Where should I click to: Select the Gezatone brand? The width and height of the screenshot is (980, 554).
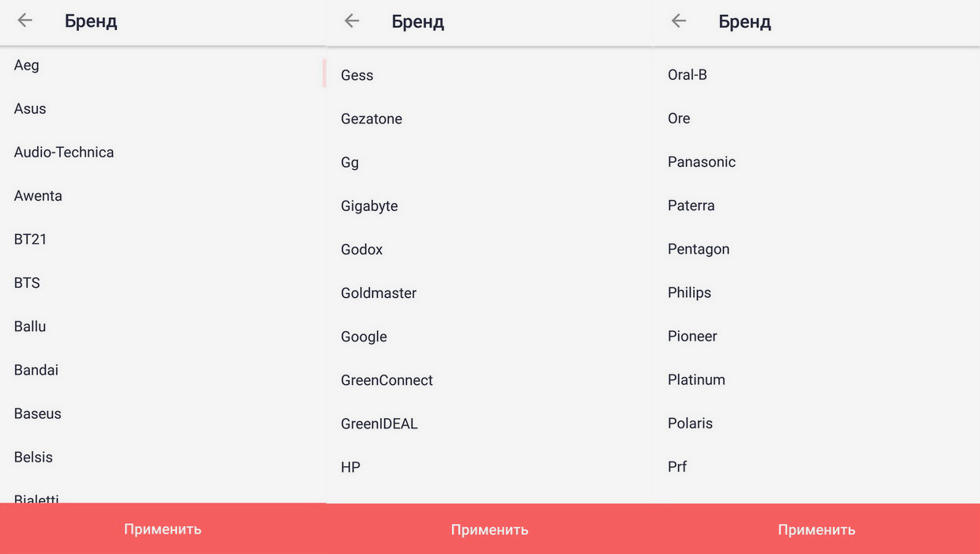click(371, 119)
